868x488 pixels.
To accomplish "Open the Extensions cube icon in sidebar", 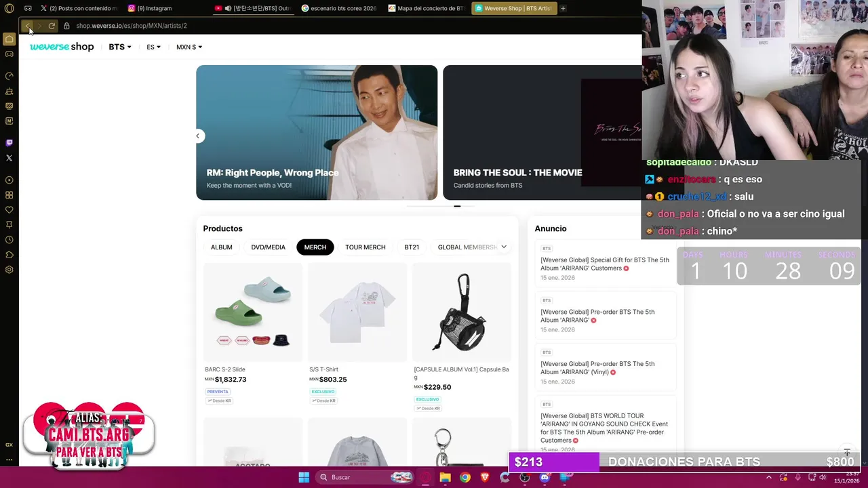I will tap(9, 255).
